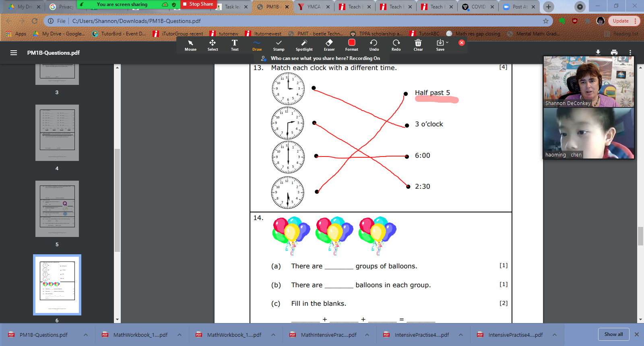Switch to the Post At tab
This screenshot has width=644, height=346.
519,7
